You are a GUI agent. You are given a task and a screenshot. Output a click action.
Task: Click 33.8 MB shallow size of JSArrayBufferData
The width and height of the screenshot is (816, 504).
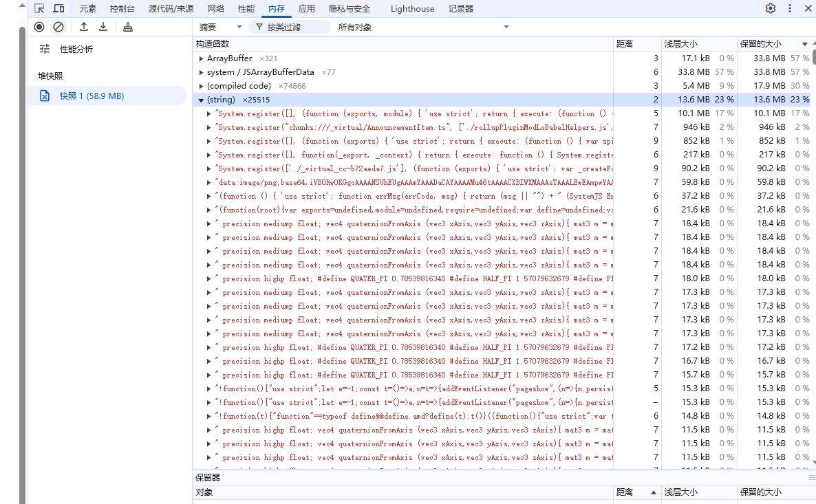click(693, 72)
